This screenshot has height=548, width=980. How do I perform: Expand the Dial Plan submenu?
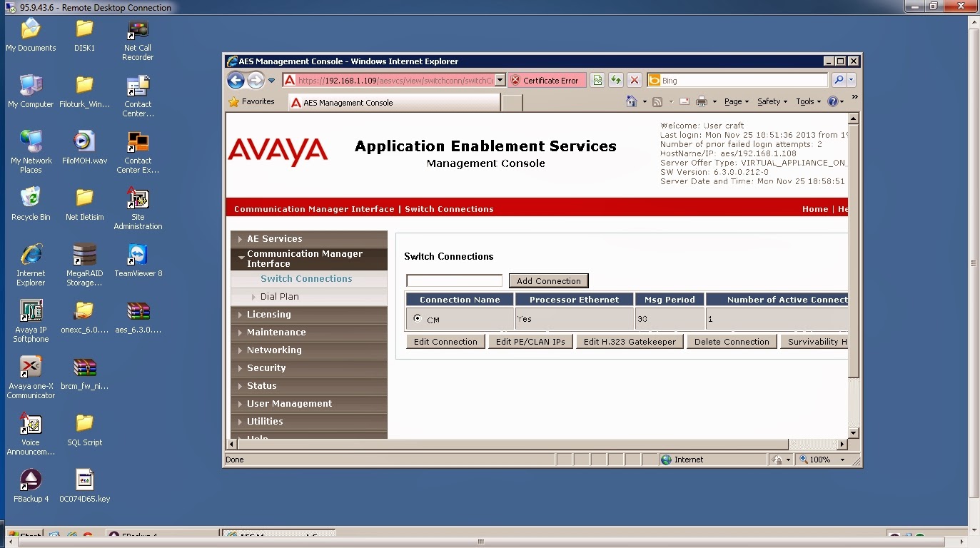point(308,297)
